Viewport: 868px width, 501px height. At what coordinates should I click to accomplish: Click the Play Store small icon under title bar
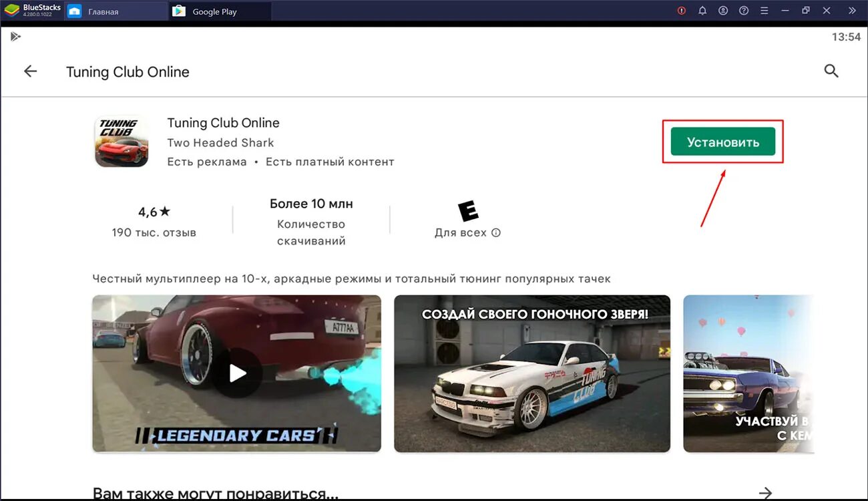pos(15,37)
